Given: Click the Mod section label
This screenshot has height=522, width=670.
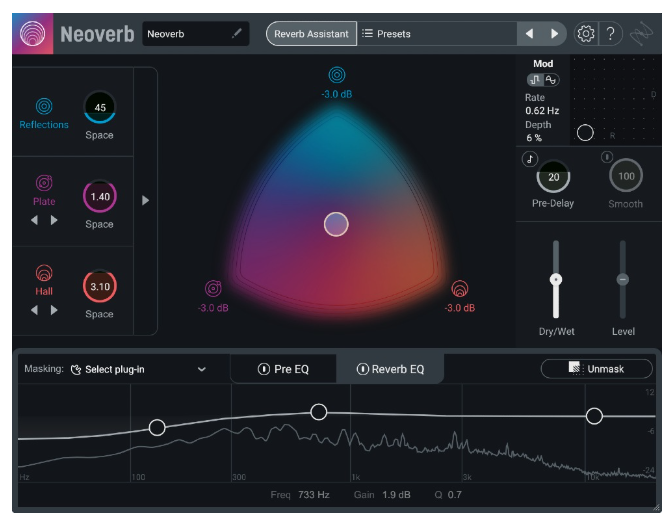Looking at the screenshot, I should coord(543,64).
